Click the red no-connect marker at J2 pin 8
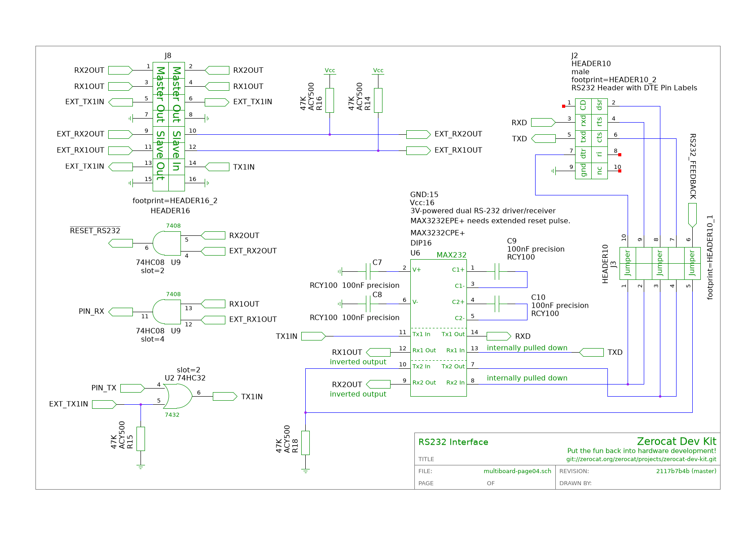Viewport: 756px width, 535px height. [620, 155]
